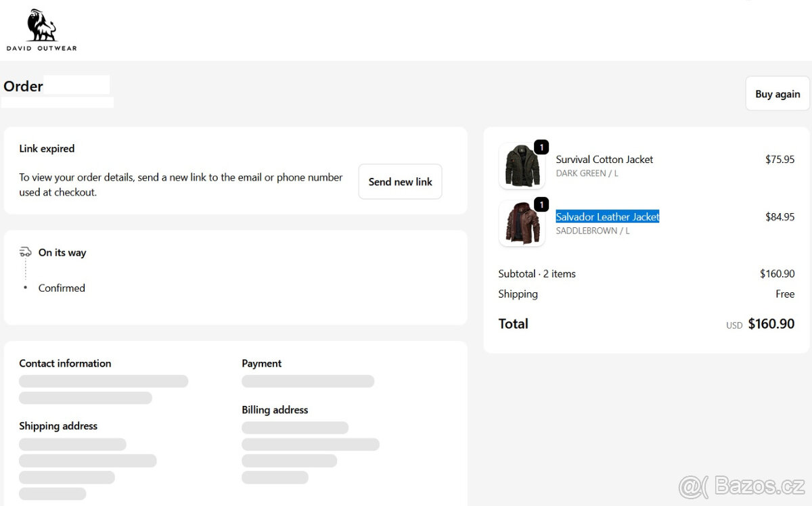
Task: Click the Shipping address heading
Action: (58, 426)
